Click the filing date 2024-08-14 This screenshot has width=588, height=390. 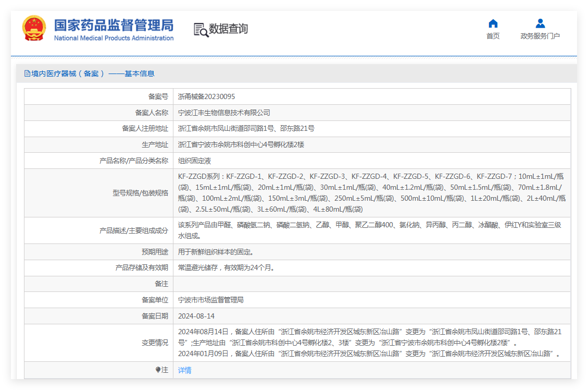(196, 316)
